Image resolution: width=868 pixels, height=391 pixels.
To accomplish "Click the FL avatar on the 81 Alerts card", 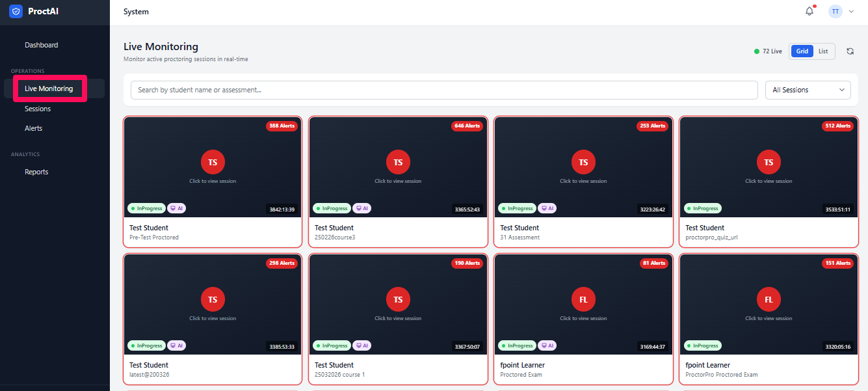I will [x=583, y=299].
